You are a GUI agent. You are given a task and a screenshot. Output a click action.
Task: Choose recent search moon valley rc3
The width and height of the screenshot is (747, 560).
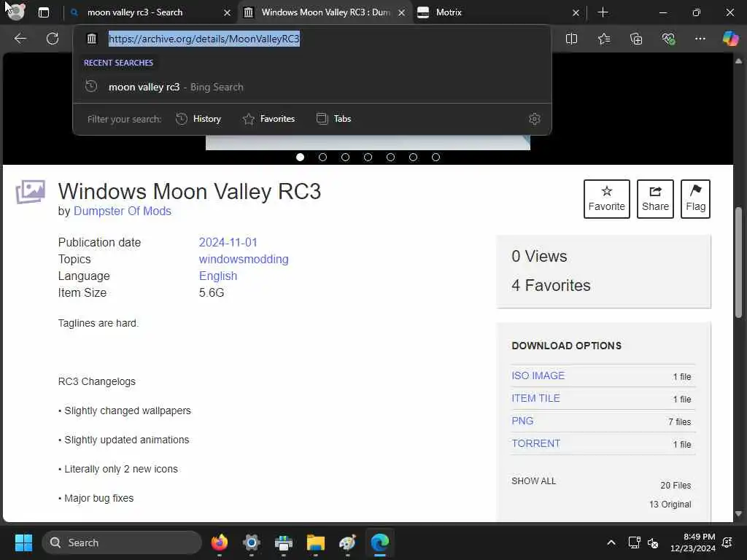[x=312, y=87]
